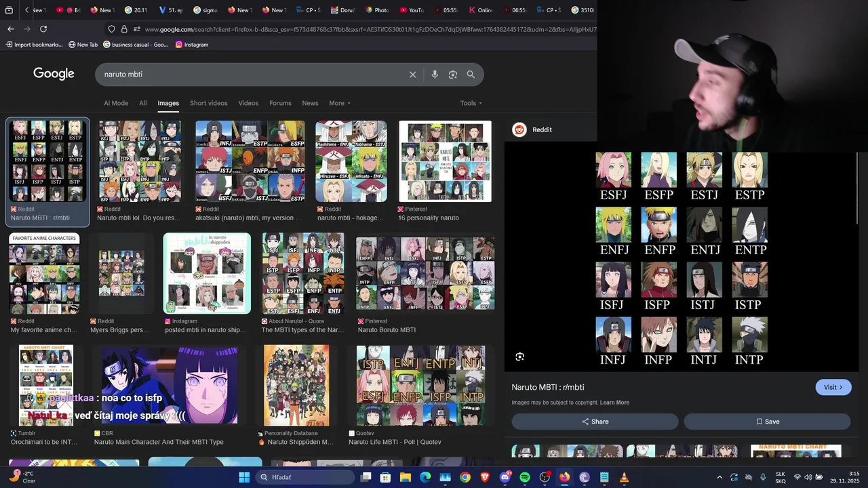The image size is (868, 488).
Task: Open Windows Start menu
Action: point(244,477)
